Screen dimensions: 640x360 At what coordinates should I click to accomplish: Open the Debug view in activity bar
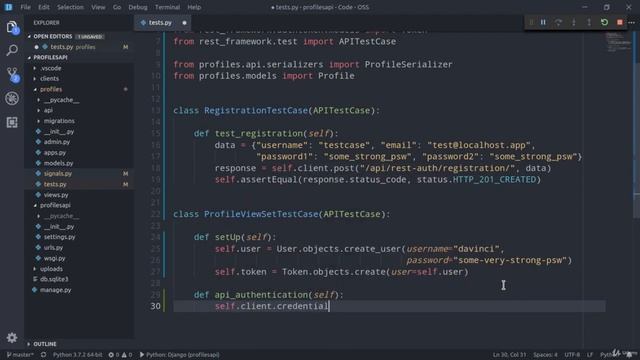(12, 98)
